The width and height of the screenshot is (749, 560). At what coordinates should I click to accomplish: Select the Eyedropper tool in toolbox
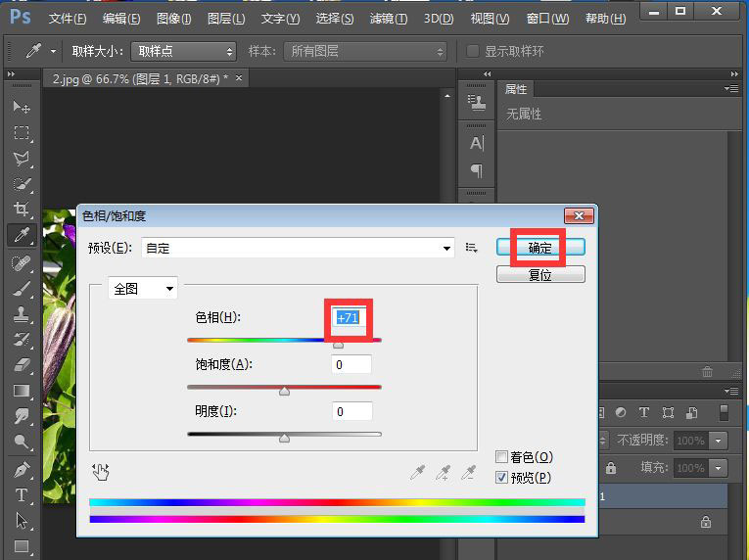[22, 235]
